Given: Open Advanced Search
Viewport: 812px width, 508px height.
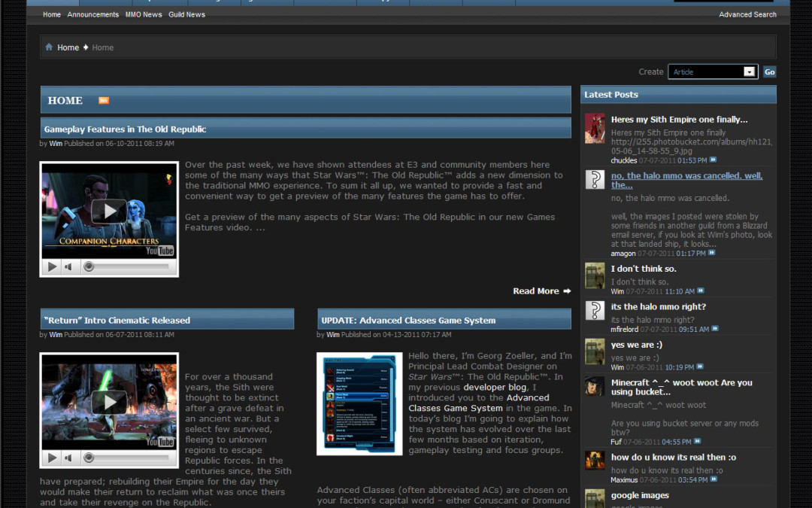Looking at the screenshot, I should 747,14.
